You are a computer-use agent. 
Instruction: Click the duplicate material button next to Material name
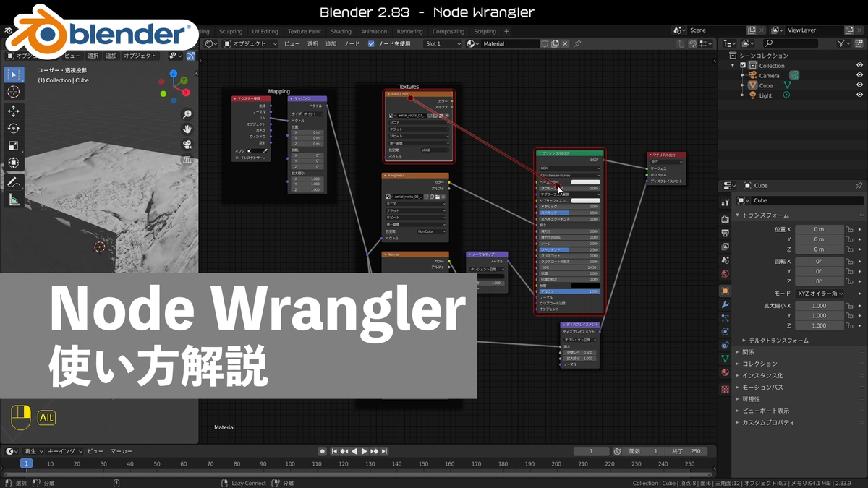click(554, 43)
